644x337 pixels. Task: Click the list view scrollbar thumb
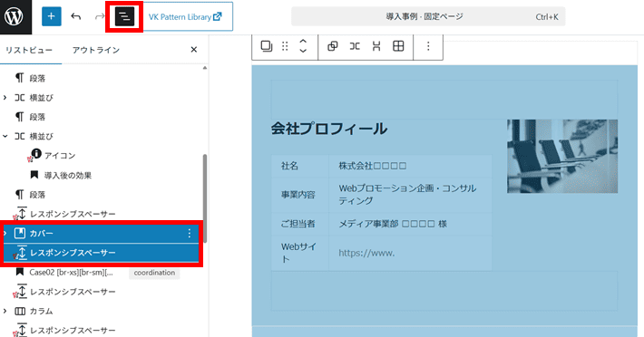pyautogui.click(x=204, y=198)
